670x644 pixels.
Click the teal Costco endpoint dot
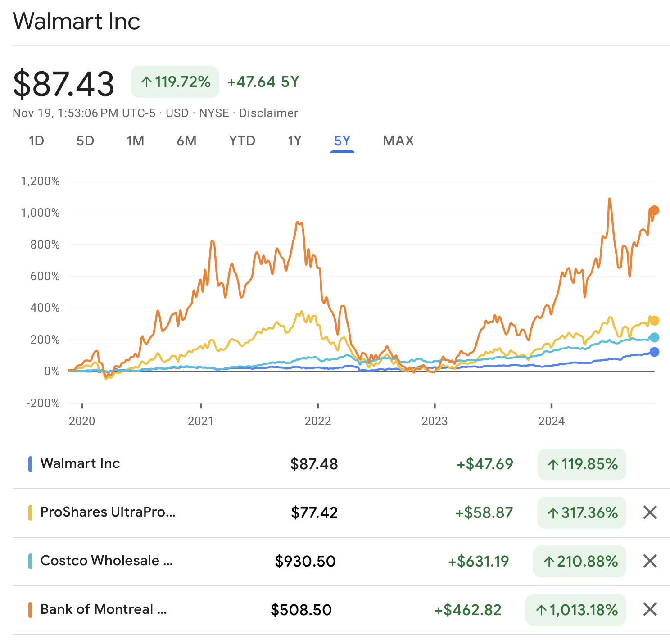click(655, 337)
